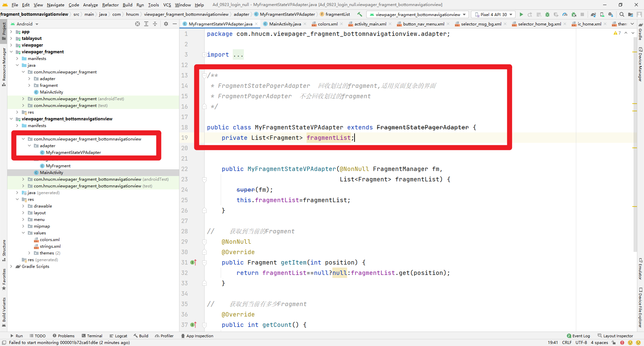The width and height of the screenshot is (644, 346).
Task: Switch to colors.xml editor tab
Action: pyautogui.click(x=327, y=24)
